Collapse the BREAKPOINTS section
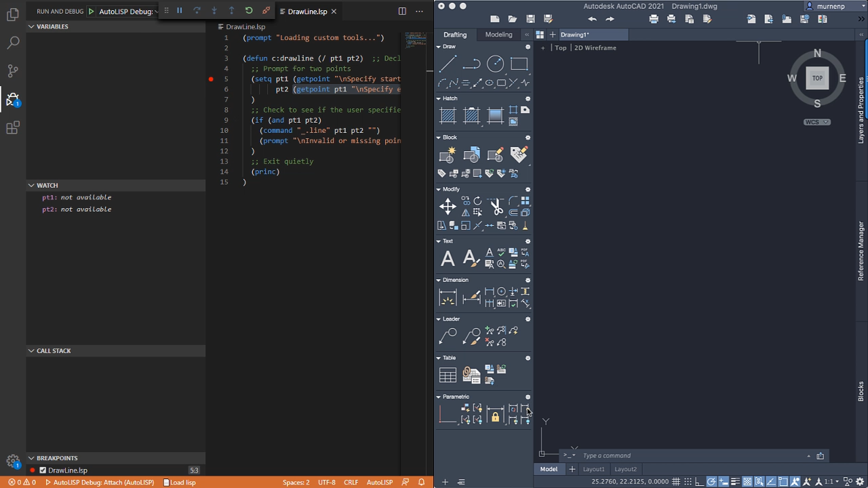868x488 pixels. [x=31, y=458]
